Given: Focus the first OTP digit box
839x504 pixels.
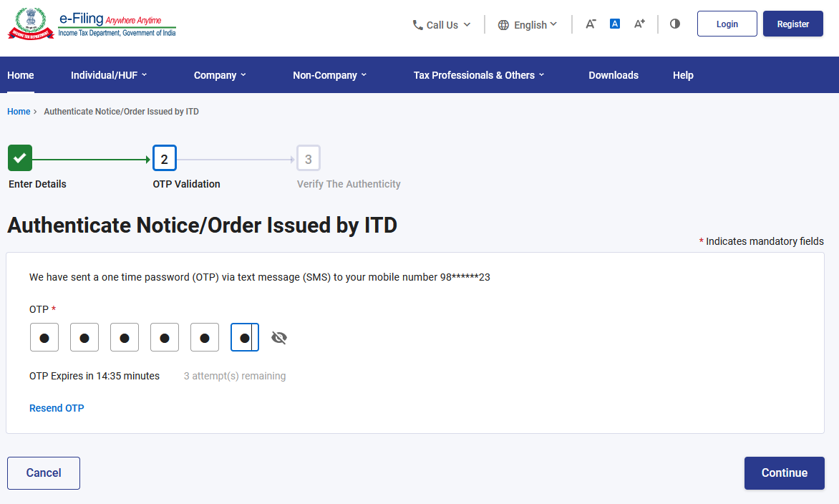Looking at the screenshot, I should [x=44, y=337].
